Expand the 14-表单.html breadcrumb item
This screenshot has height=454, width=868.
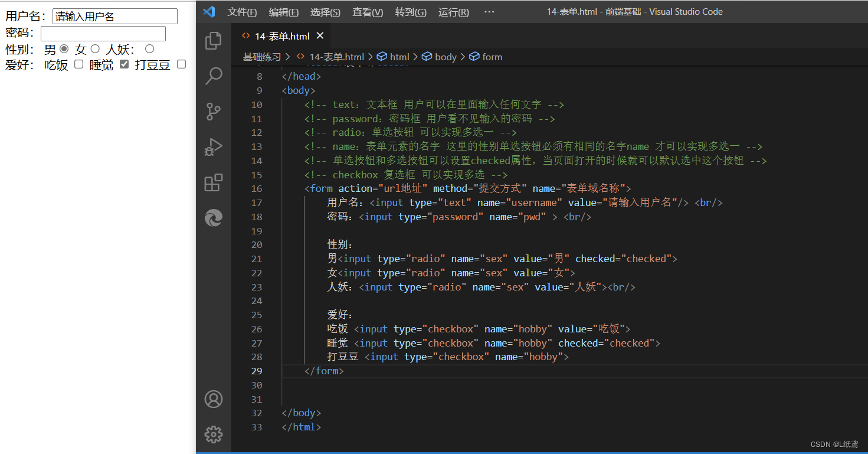point(330,57)
